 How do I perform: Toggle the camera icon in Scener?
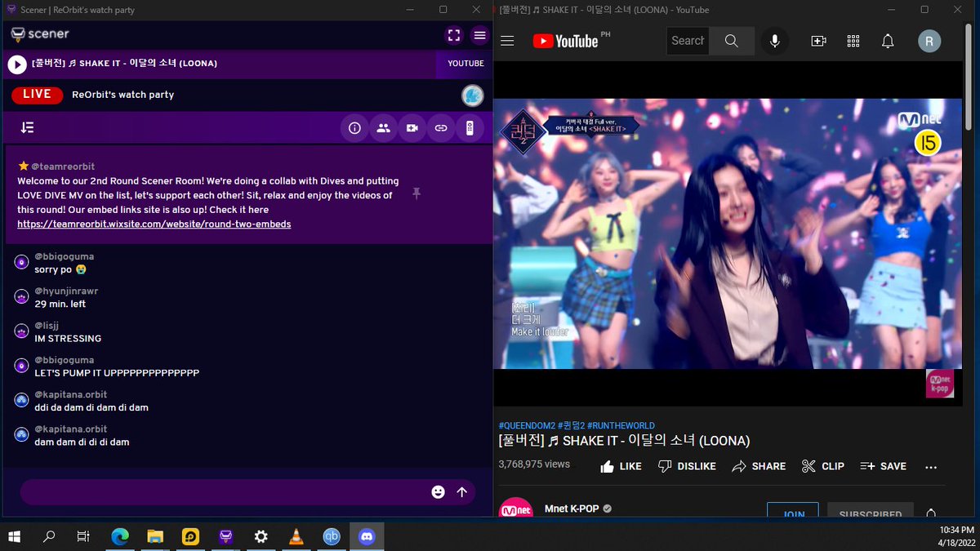pyautogui.click(x=412, y=128)
